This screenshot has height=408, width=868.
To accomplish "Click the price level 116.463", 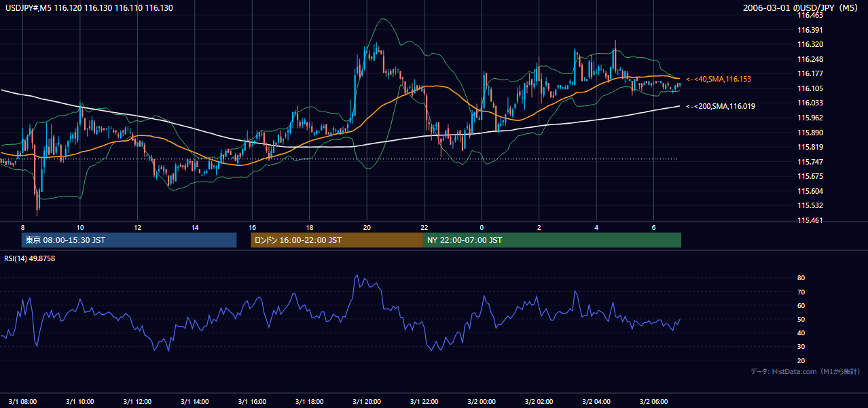I will click(810, 15).
